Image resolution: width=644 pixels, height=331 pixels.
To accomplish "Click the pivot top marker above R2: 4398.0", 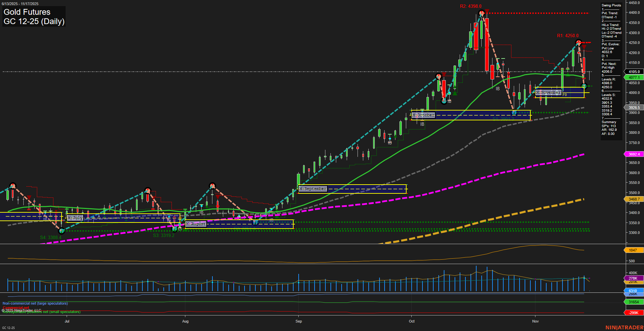I will [x=482, y=13].
